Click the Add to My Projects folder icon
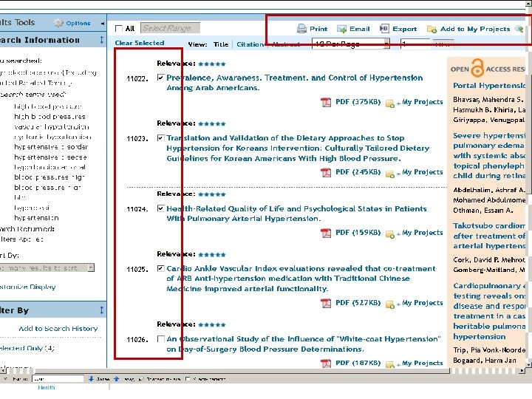Image resolution: width=532 pixels, height=399 pixels. click(432, 29)
